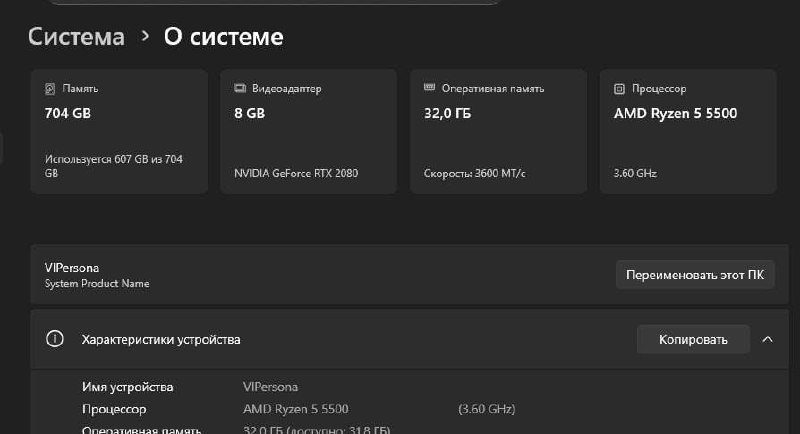Click the Характеристики устройства header label
The height and width of the screenshot is (434, 800).
pos(161,340)
